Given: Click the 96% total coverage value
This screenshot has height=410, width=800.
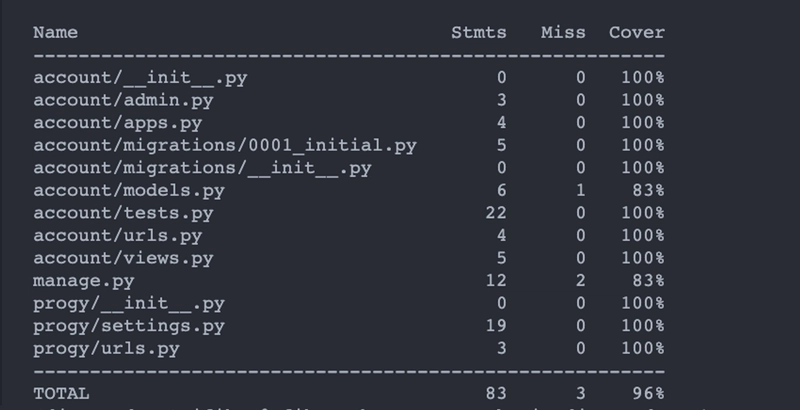Looking at the screenshot, I should point(648,393).
